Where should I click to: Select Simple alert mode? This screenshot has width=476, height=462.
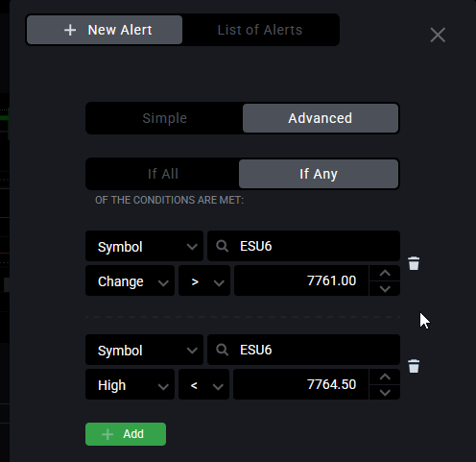click(x=164, y=118)
